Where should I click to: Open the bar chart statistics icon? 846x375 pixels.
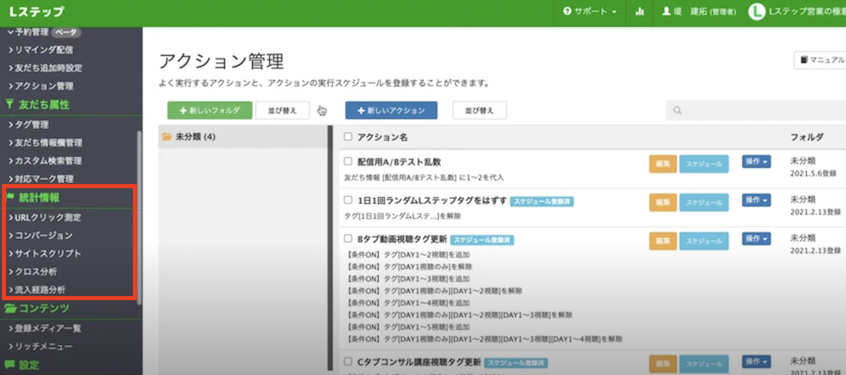pos(639,11)
